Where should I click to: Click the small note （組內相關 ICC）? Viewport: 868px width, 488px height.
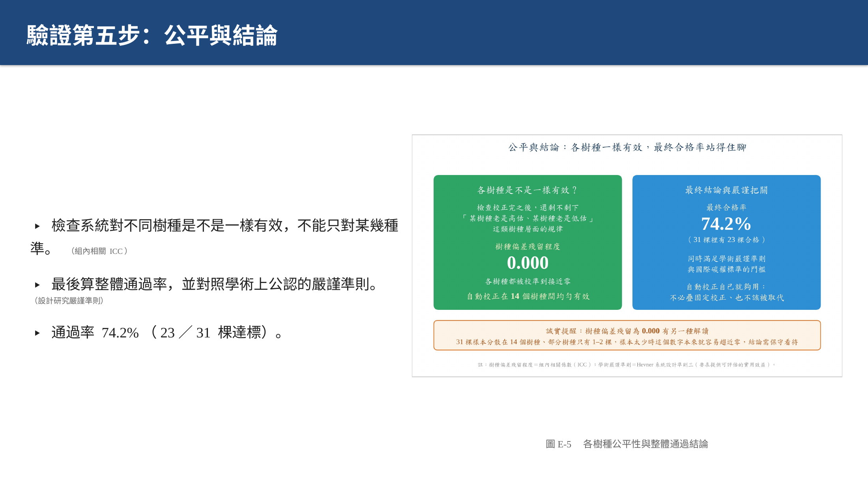[x=99, y=251]
